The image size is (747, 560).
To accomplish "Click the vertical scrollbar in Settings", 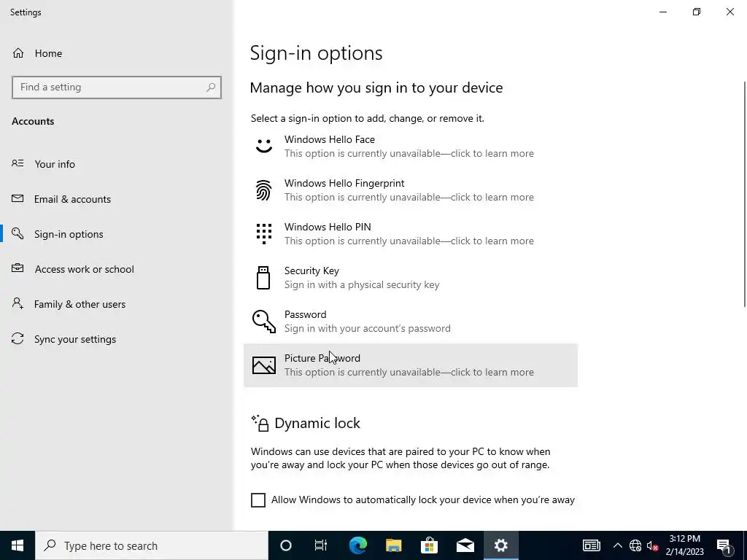I will 745,194.
